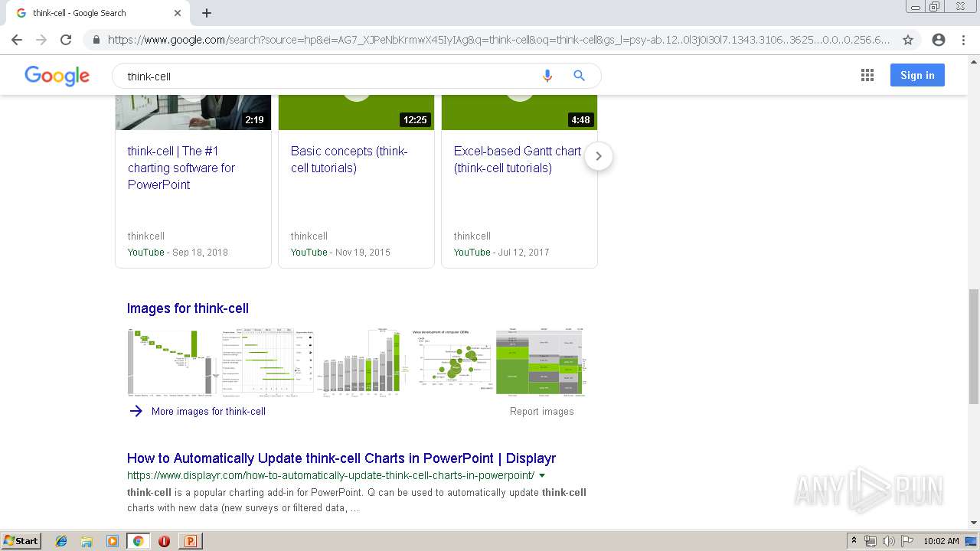Open video thumbnail with 4:48 duration
Image resolution: width=980 pixels, height=551 pixels.
coord(519,112)
